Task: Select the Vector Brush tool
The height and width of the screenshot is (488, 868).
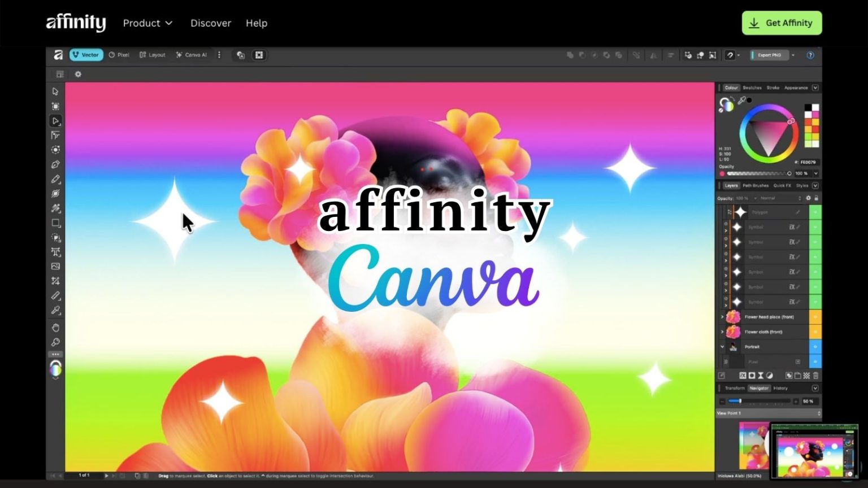Action: (55, 193)
